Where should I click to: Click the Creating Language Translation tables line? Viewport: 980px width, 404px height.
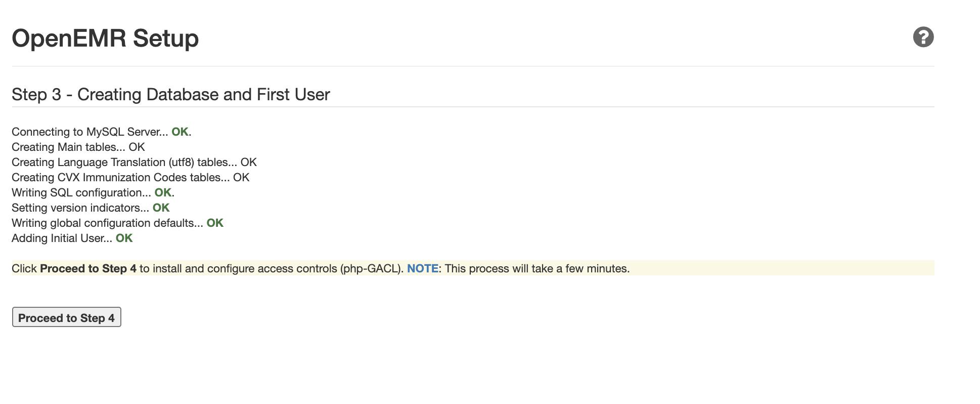coord(133,163)
